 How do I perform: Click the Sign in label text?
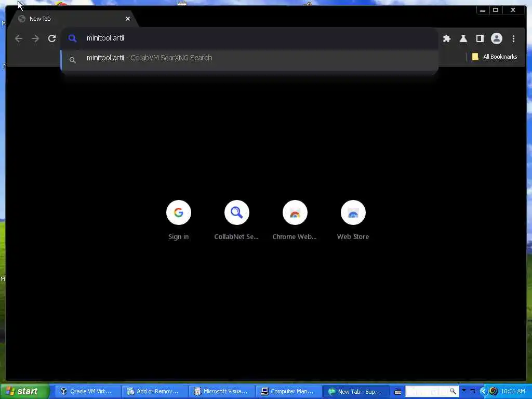click(x=179, y=237)
